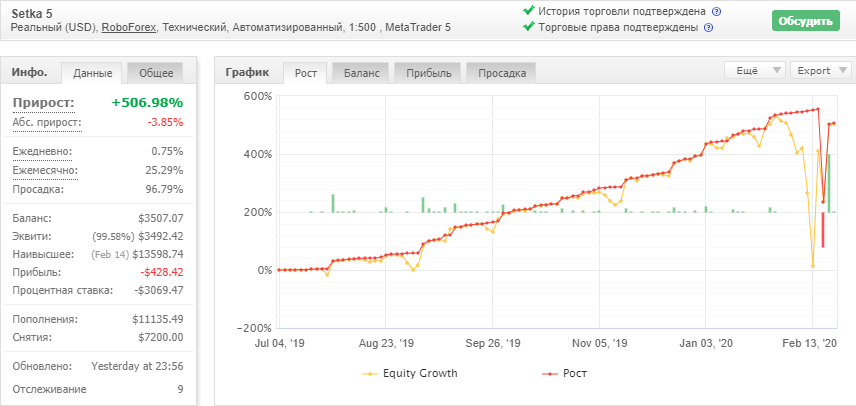Select the Баланс chart tab
Viewport: 856px width, 406px height.
(x=361, y=73)
